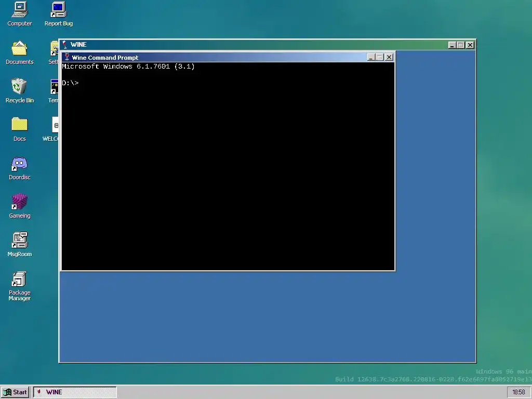
Task: Click the D:\> prompt line in the console
Action: pyautogui.click(x=70, y=83)
